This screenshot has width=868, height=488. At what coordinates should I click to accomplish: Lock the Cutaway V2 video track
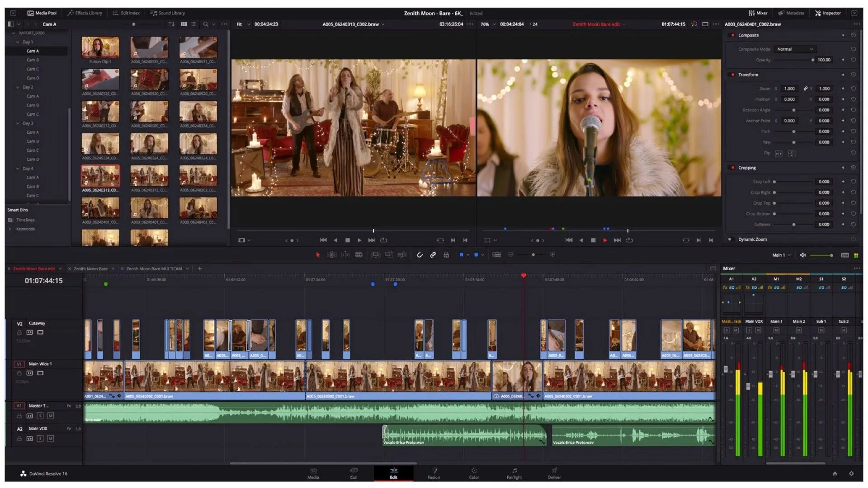point(19,333)
